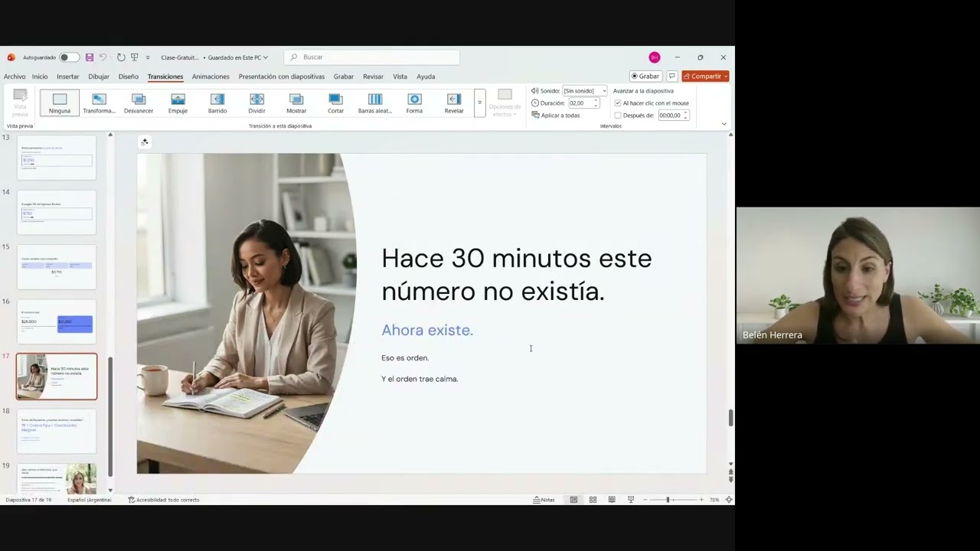This screenshot has width=980, height=551.
Task: Expand the transitions gallery more arrow
Action: click(480, 103)
